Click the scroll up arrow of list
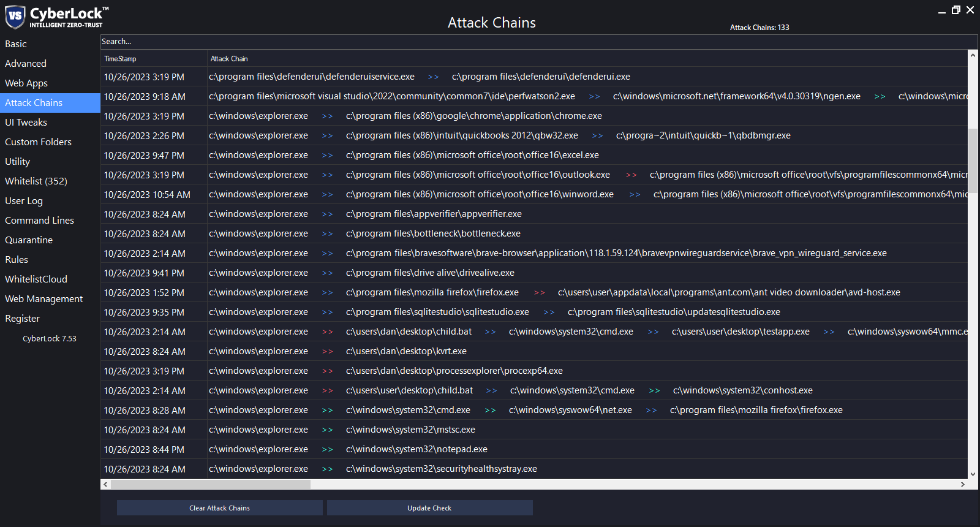This screenshot has height=527, width=980. coord(973,55)
